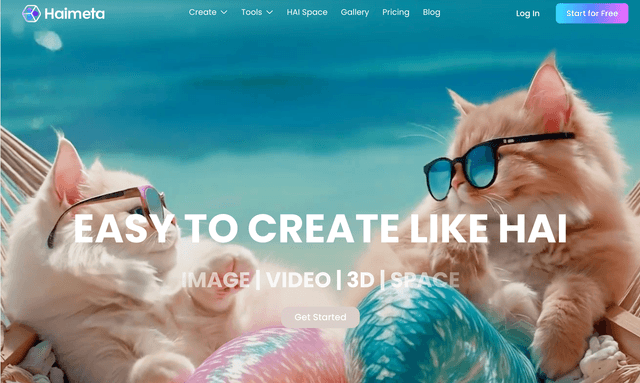Viewport: 640px width, 383px height.
Task: Click the Haimeta brand name text
Action: click(74, 14)
